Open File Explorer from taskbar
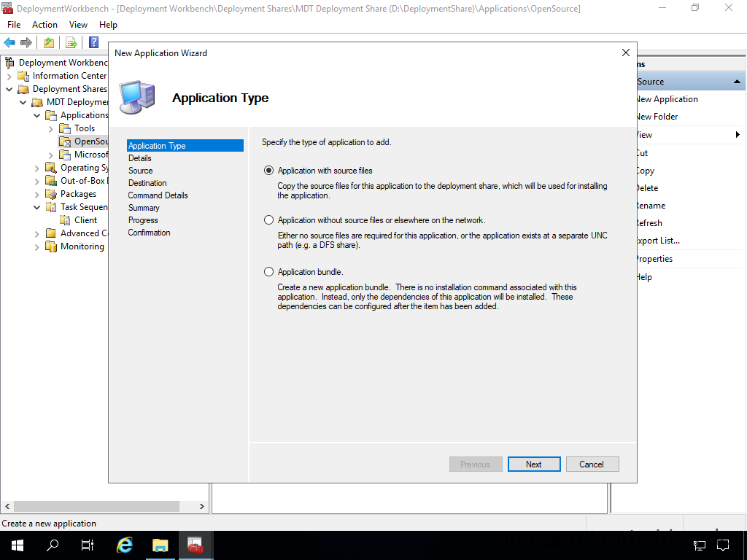The width and height of the screenshot is (747, 560). [x=160, y=545]
